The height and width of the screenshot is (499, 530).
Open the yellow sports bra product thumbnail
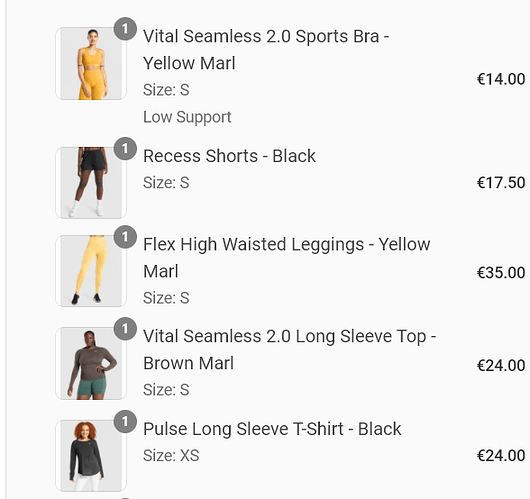coord(91,64)
